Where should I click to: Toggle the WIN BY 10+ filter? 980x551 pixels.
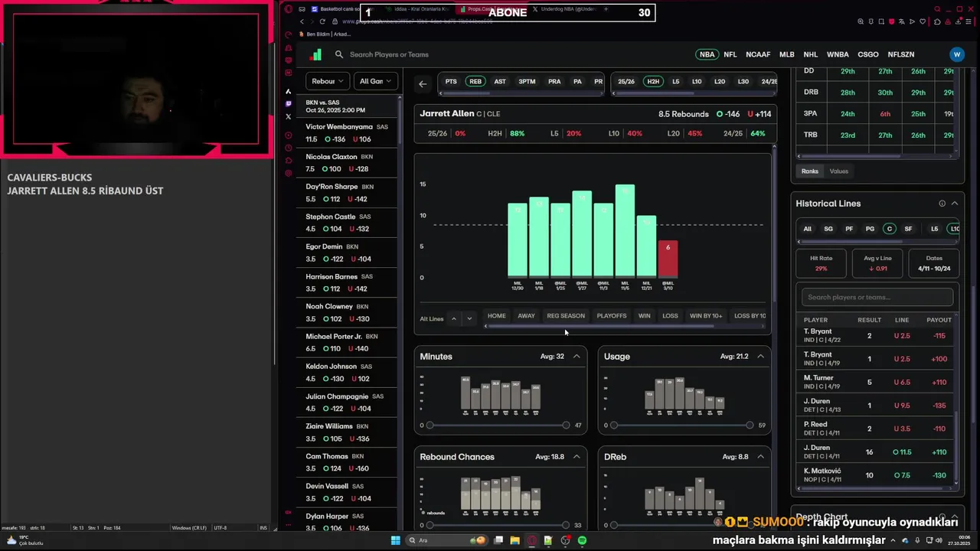[x=706, y=315]
